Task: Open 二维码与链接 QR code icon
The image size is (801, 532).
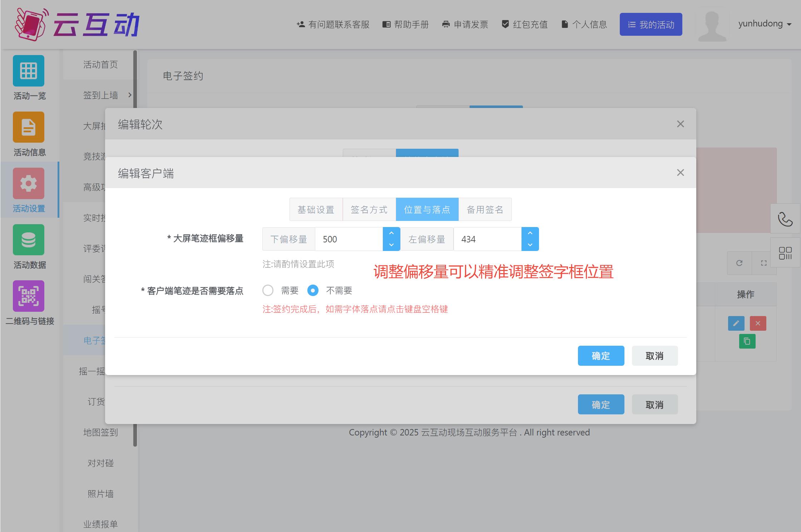Action: (29, 296)
